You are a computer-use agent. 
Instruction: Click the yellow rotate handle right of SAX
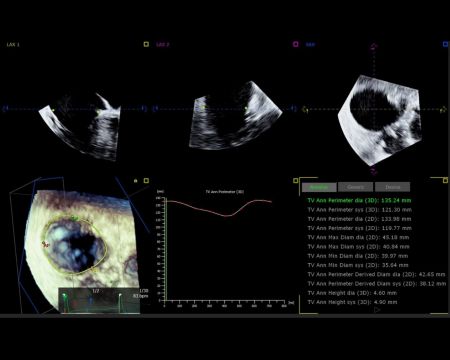coord(443,109)
